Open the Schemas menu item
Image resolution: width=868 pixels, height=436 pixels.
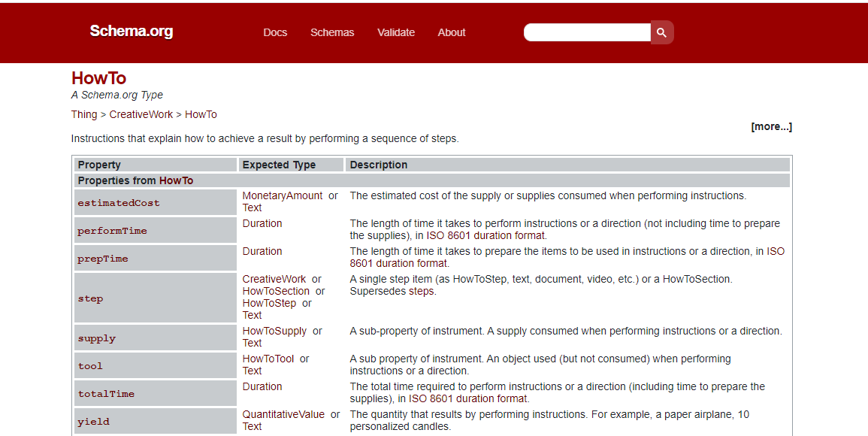coord(331,32)
